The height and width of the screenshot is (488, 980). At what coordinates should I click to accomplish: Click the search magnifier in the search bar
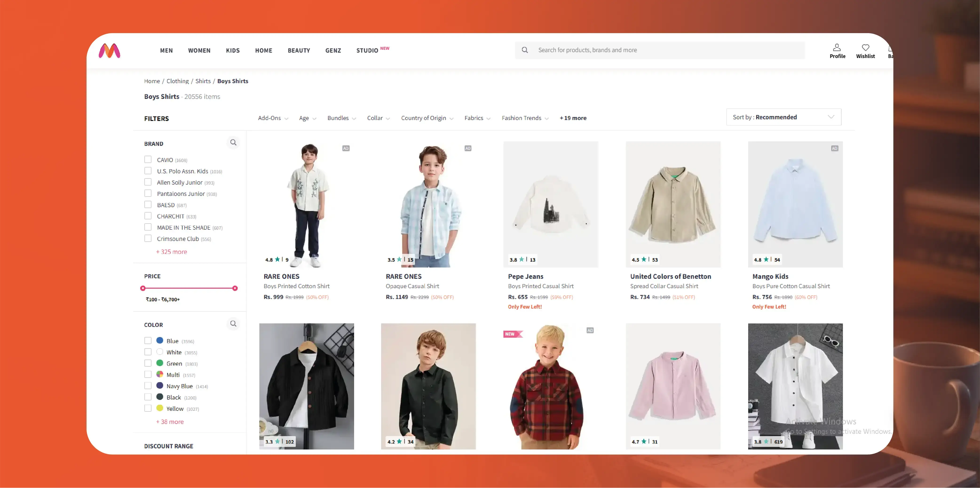525,50
